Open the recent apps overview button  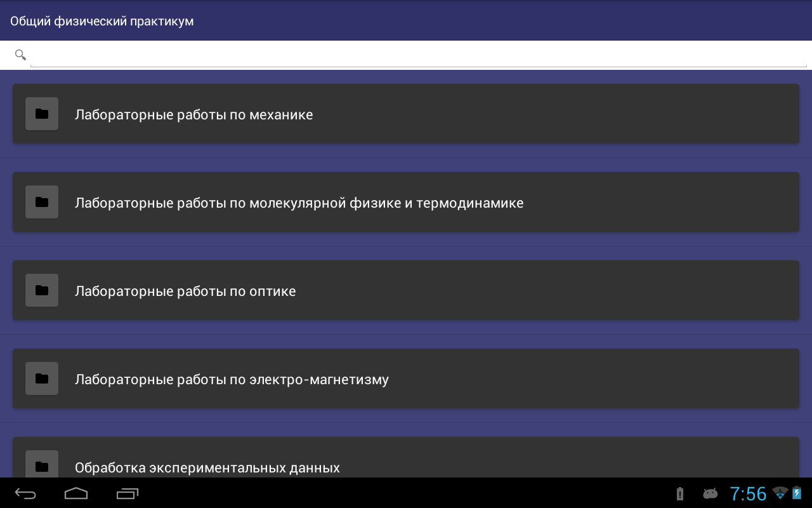[x=128, y=493]
